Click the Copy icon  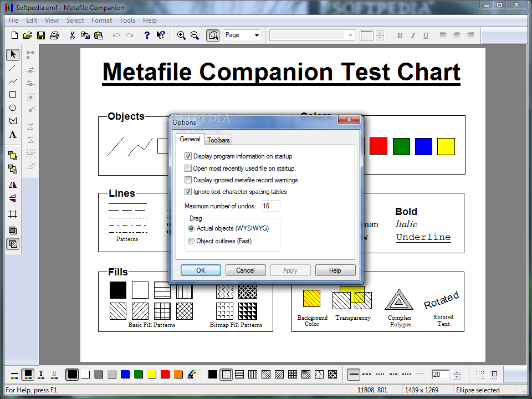pos(85,35)
